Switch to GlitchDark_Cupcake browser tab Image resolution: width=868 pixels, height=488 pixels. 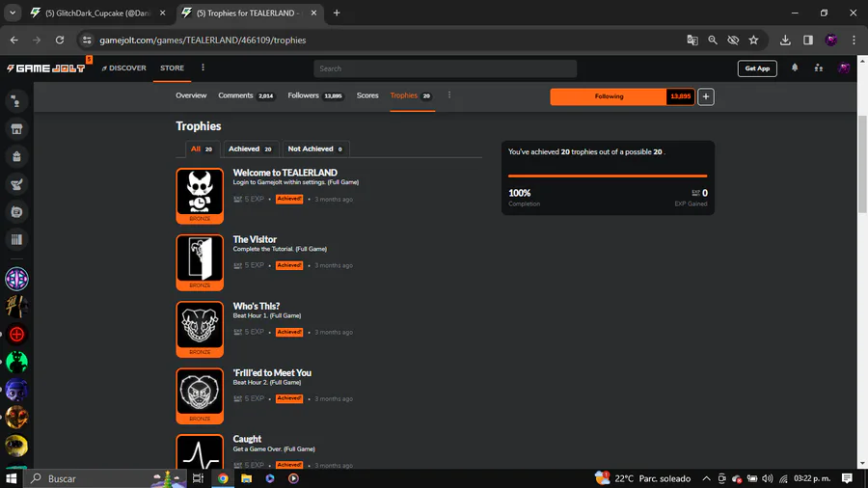click(97, 13)
